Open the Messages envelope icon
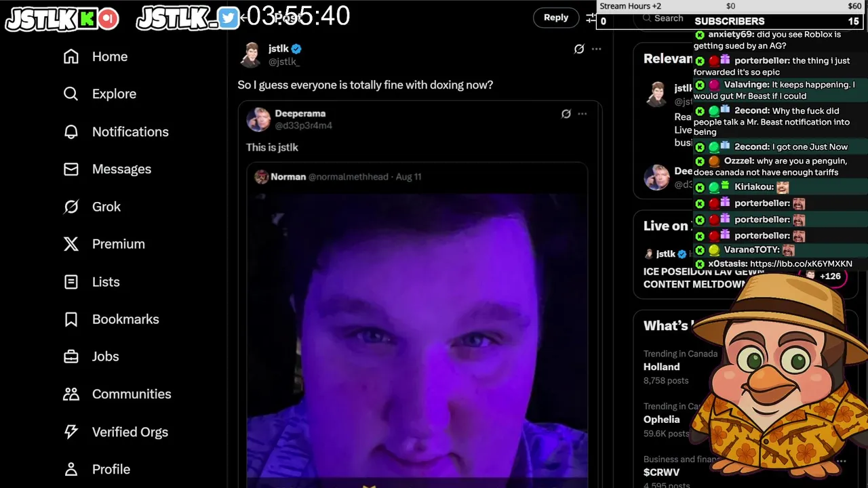868x488 pixels. click(71, 169)
